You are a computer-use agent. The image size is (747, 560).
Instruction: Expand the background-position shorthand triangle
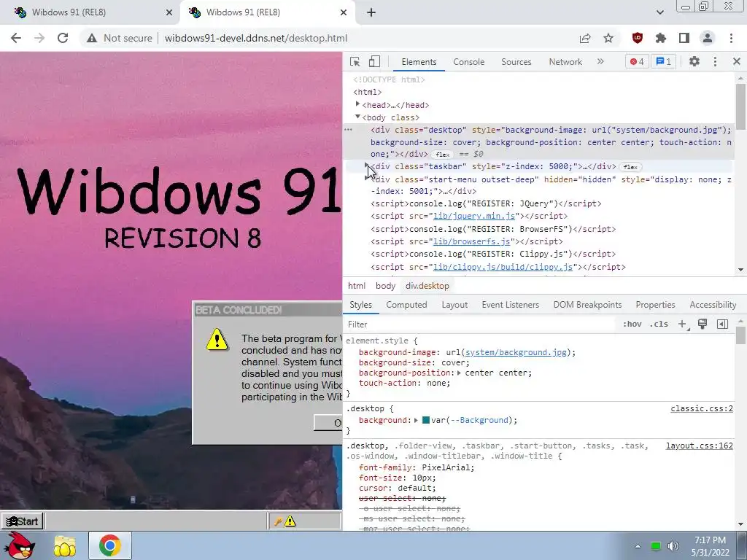pos(459,373)
